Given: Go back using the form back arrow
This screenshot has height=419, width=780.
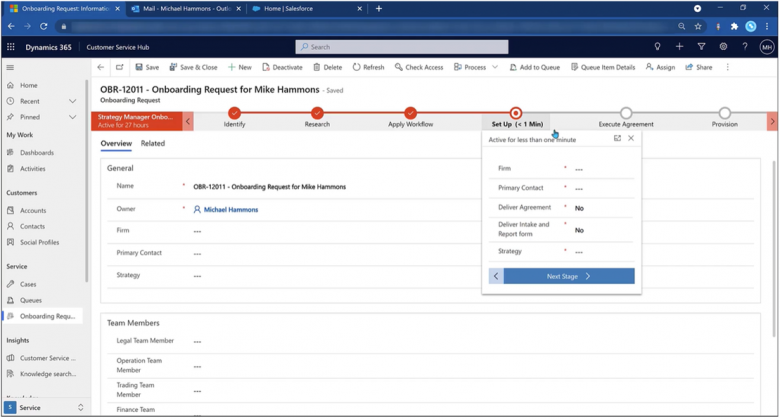Looking at the screenshot, I should 100,67.
